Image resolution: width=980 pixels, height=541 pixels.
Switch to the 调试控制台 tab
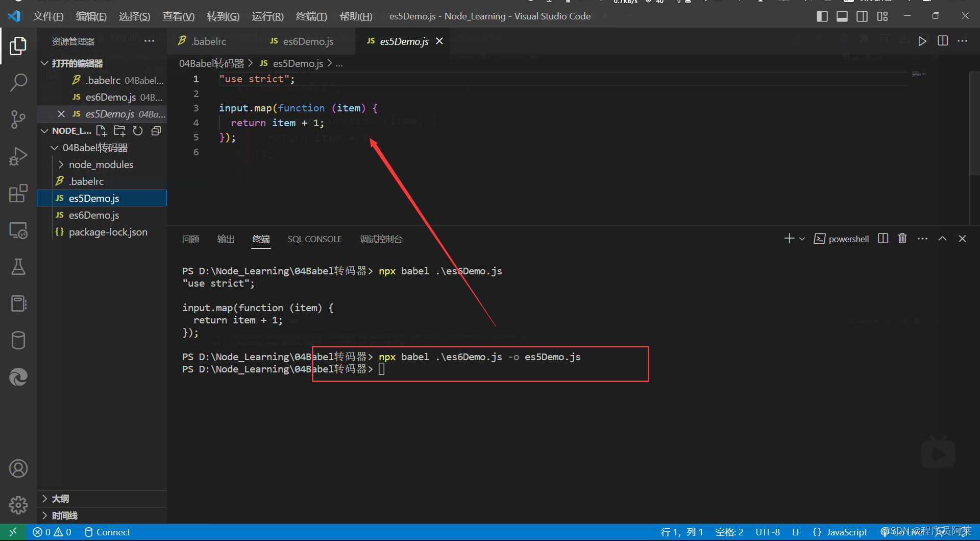[381, 239]
